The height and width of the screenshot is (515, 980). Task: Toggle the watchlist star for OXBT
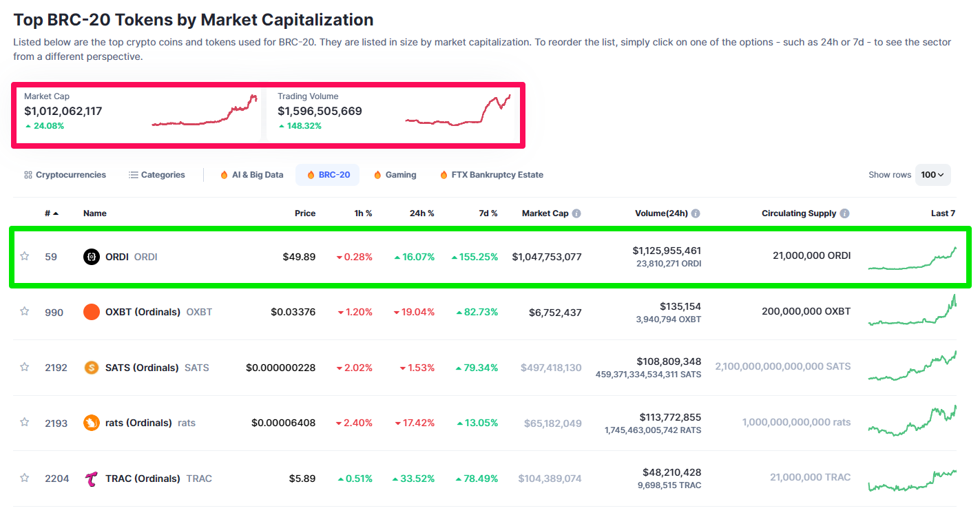tap(25, 311)
